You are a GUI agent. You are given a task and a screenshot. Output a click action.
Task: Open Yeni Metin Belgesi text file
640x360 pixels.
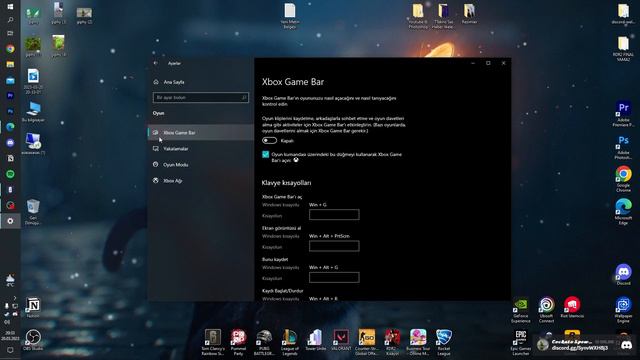click(290, 16)
